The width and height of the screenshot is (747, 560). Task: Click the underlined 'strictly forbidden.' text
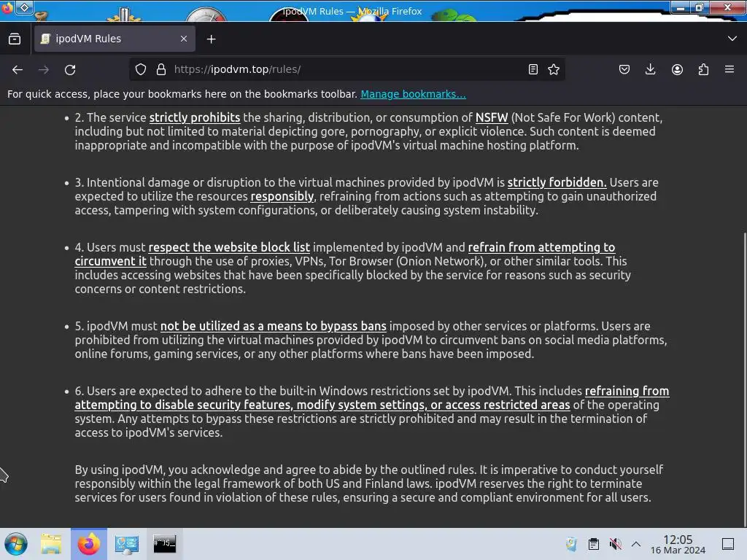click(x=557, y=182)
